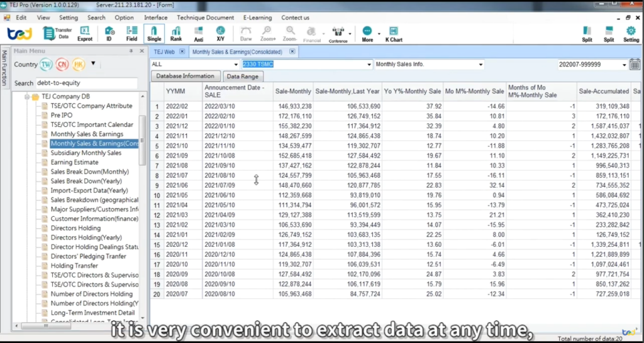The height and width of the screenshot is (343, 644).
Task: Toggle the TW country filter
Action: pyautogui.click(x=46, y=65)
